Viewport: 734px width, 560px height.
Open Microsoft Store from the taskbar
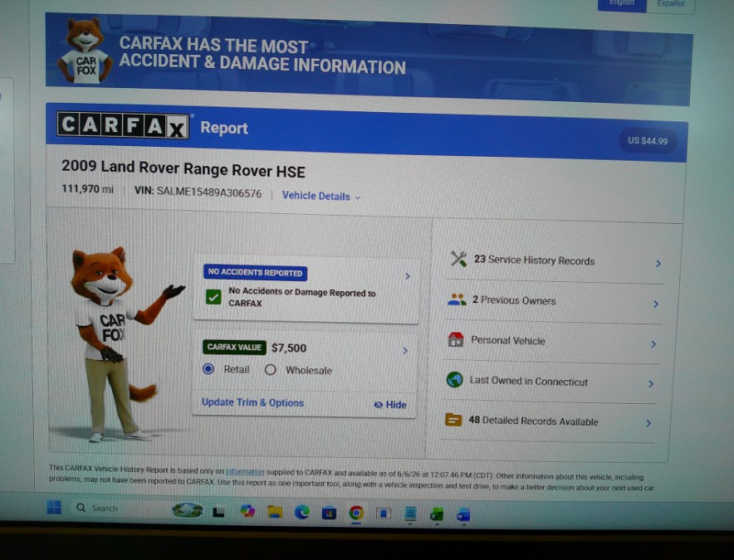point(329,514)
